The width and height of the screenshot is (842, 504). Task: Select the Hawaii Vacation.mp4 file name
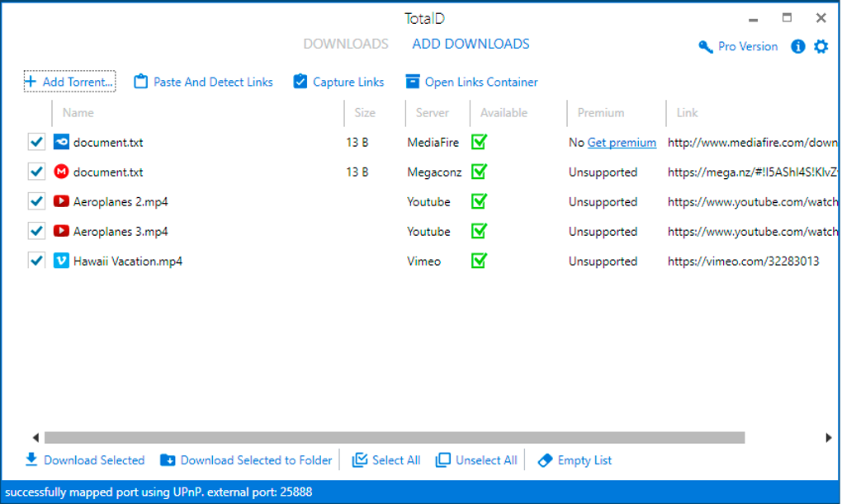(128, 261)
